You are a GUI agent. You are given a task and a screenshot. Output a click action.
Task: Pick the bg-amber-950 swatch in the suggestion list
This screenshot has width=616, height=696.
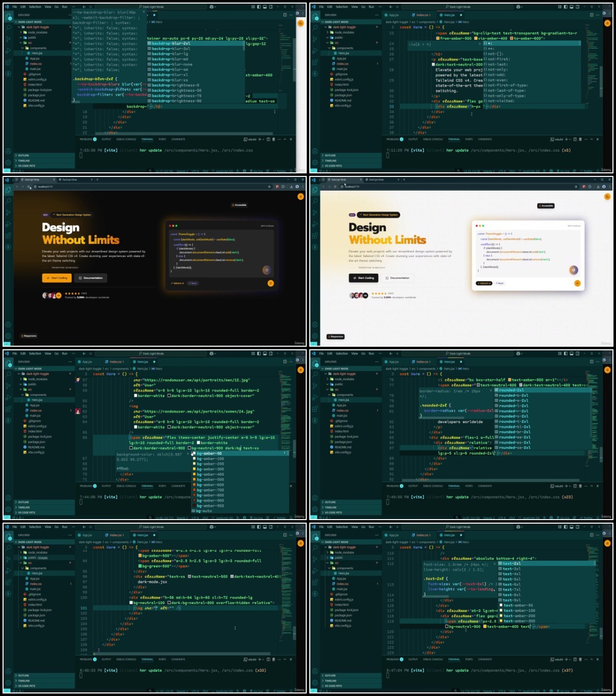194,506
